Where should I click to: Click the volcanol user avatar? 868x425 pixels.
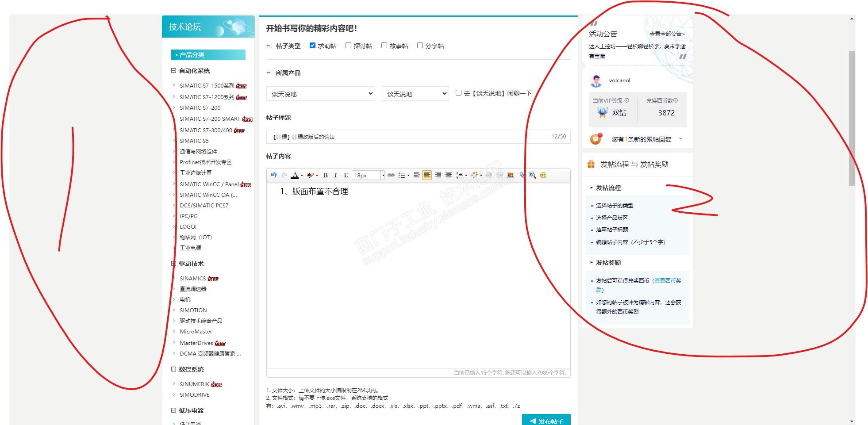click(x=596, y=80)
